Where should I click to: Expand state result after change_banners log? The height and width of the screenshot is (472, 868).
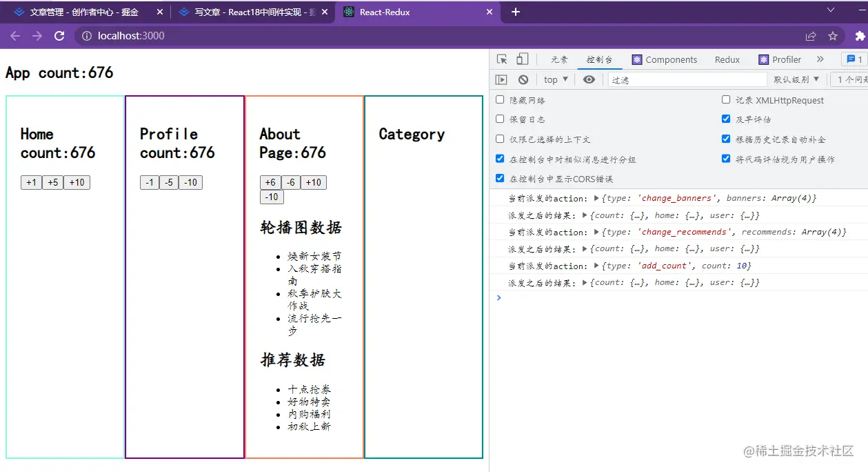point(586,215)
